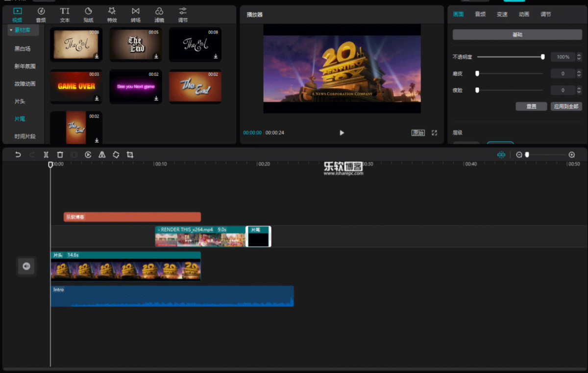The image size is (588, 373).
Task: Click the 磨皮 skin-smoothing slider handle
Action: click(477, 74)
